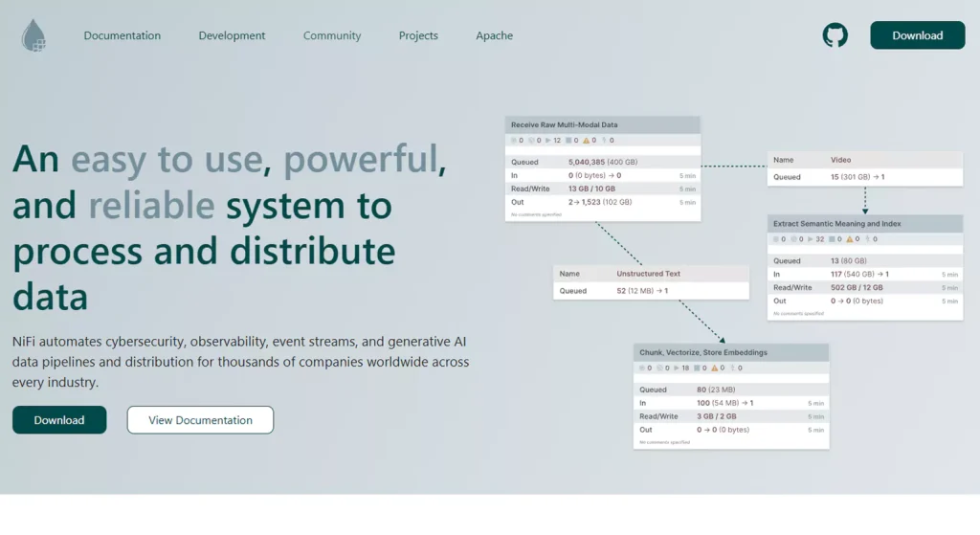Select the Unstructured Text connection box
The width and height of the screenshot is (980, 535).
coord(651,282)
